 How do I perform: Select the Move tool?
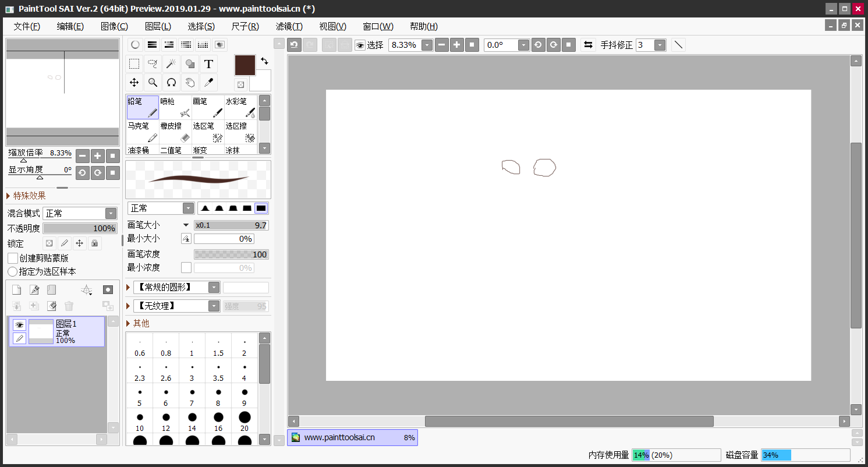click(x=134, y=83)
